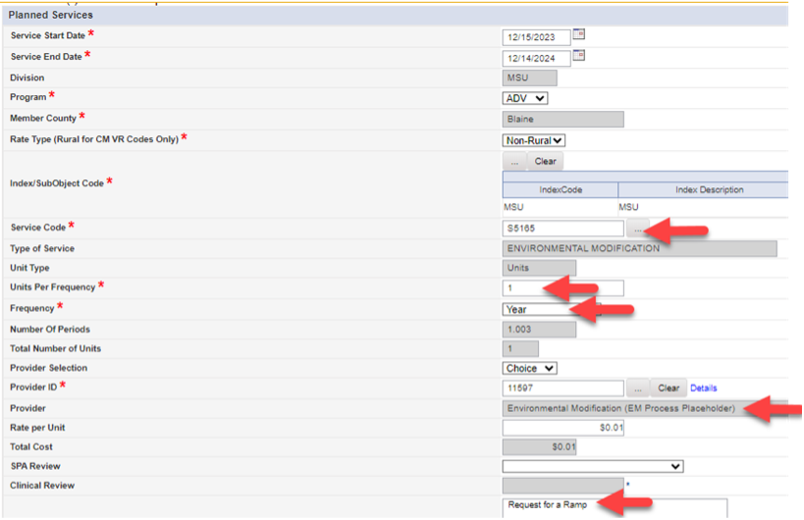Viewport: 804px width, 520px height.
Task: Click the Number Of Periods value 1.003
Action: click(539, 329)
